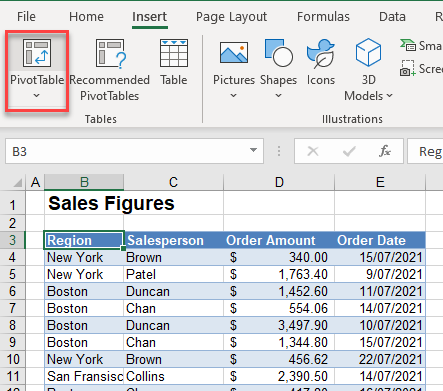Open the Data tab
Viewport: 443px width, 391px height.
pos(392,17)
